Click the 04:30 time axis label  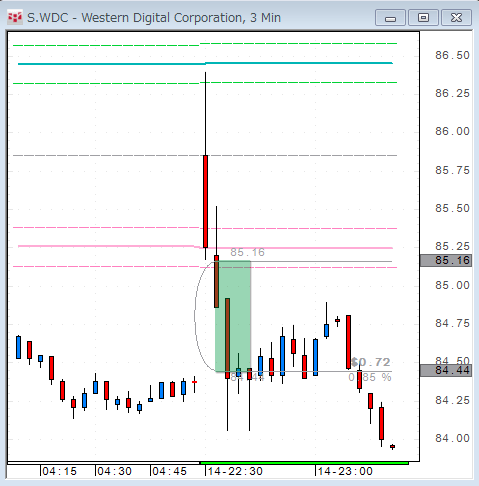pos(114,471)
